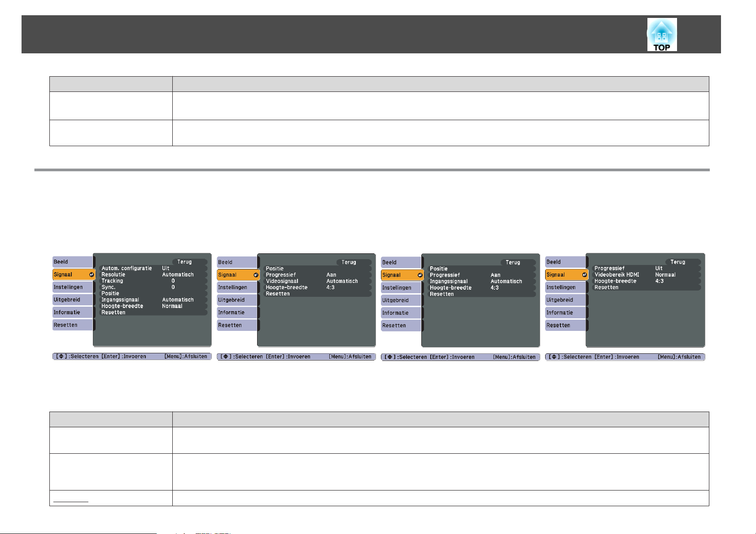Open Informatie tab in Videosignaal menu

(x=237, y=313)
